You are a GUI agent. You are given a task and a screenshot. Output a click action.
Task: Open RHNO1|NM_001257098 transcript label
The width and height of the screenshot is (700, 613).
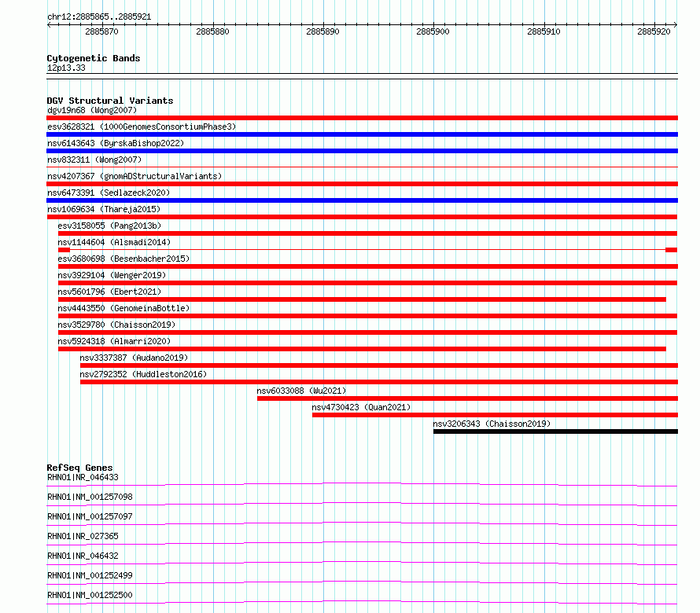[90, 497]
